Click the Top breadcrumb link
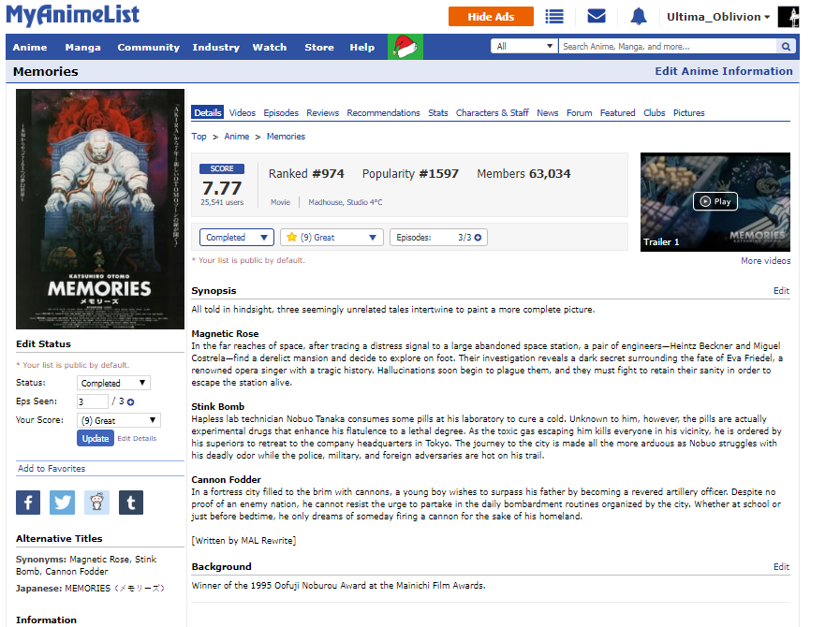840x627 pixels. [x=199, y=137]
